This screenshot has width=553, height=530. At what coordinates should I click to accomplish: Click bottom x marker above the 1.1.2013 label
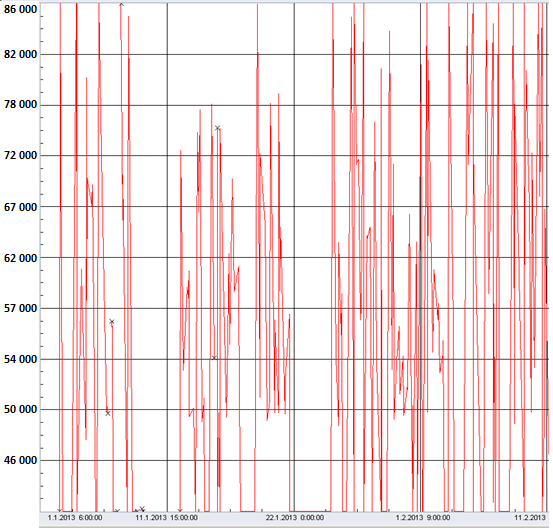[x=60, y=510]
